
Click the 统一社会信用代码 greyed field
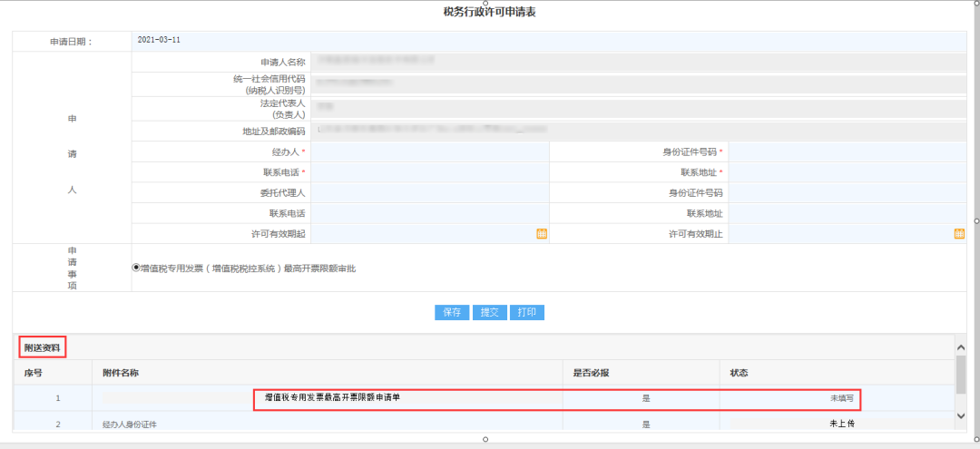639,83
